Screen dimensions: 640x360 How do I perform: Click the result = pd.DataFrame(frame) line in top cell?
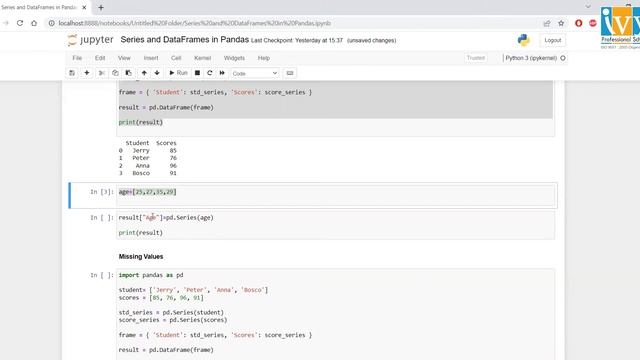[x=166, y=107]
